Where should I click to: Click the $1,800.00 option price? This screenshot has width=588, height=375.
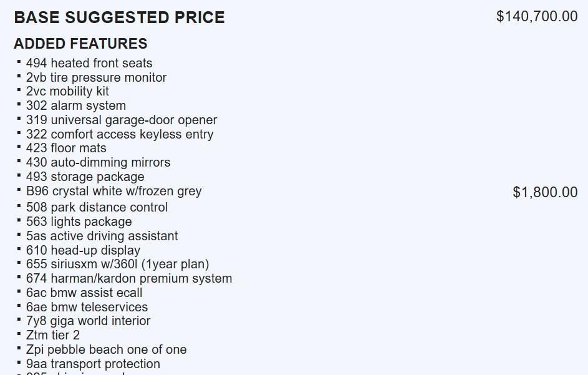(545, 192)
